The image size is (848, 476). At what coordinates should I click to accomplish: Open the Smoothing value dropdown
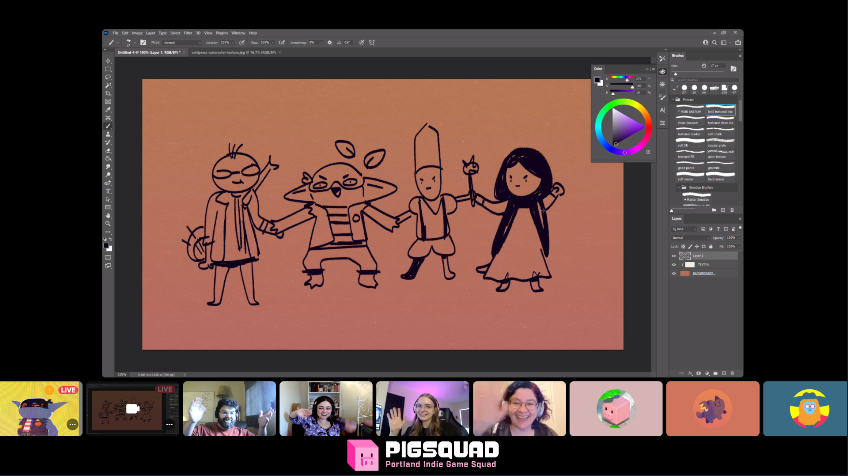click(x=322, y=43)
